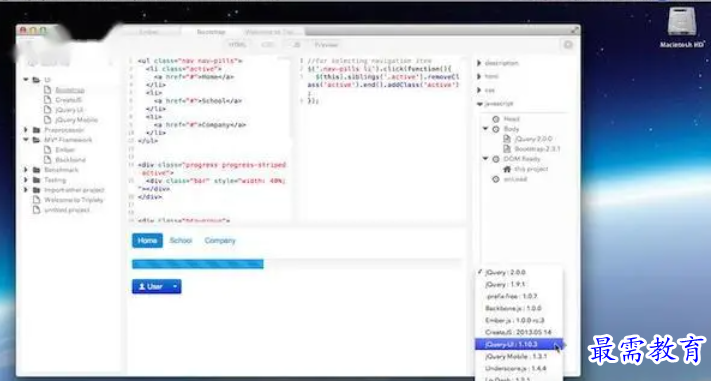Image resolution: width=712 pixels, height=381 pixels.
Task: Click the gear settings icon at top right
Action: [x=568, y=45]
